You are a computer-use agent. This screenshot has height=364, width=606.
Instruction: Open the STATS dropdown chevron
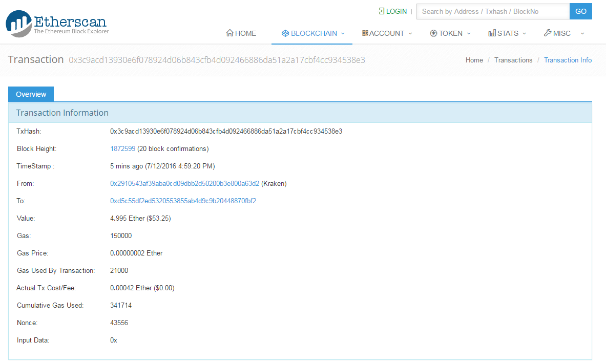(x=524, y=34)
